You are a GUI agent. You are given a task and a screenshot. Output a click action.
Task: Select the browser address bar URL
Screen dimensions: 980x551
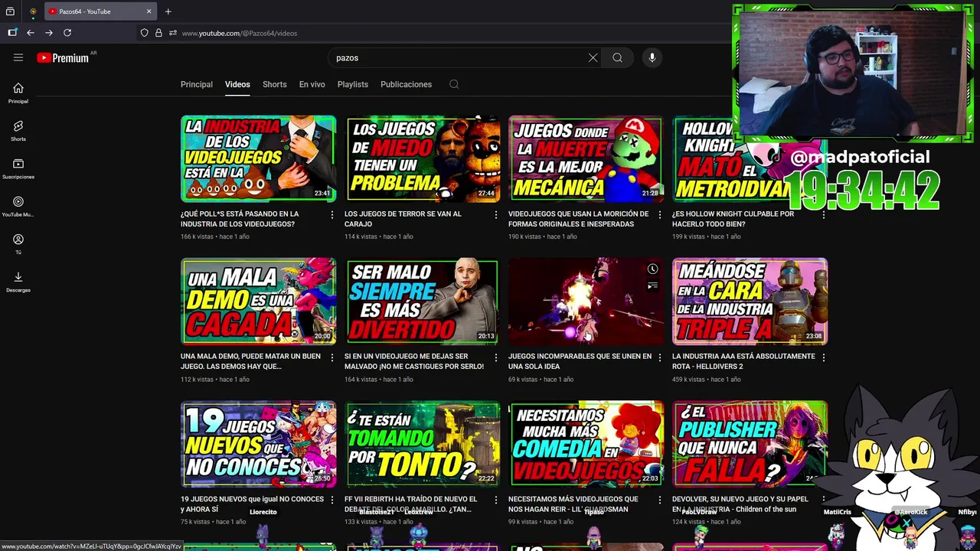[x=240, y=33]
